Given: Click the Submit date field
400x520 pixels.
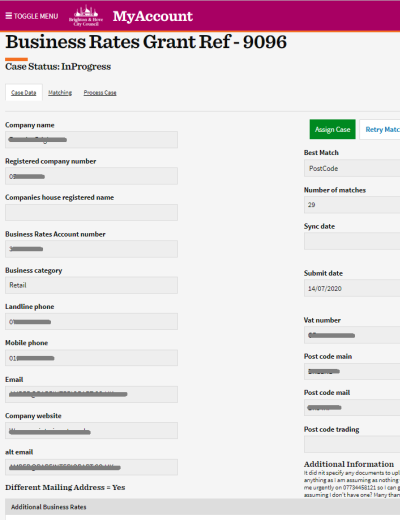Looking at the screenshot, I should pyautogui.click(x=352, y=288).
